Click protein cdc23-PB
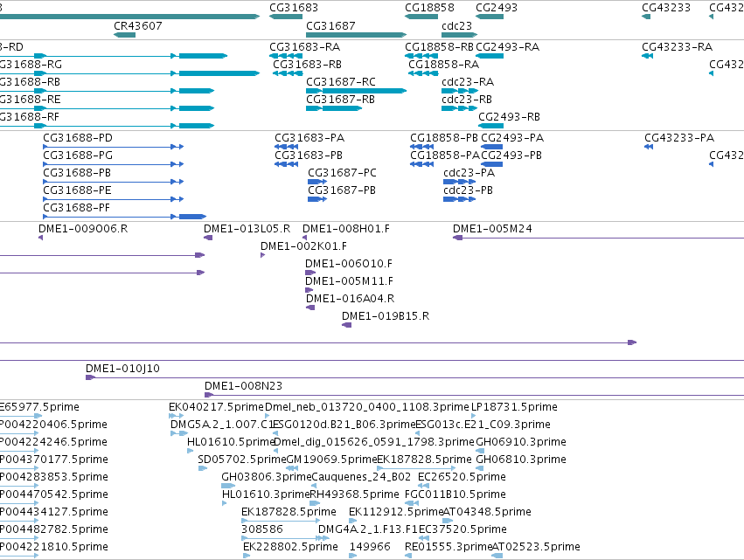 [468, 190]
